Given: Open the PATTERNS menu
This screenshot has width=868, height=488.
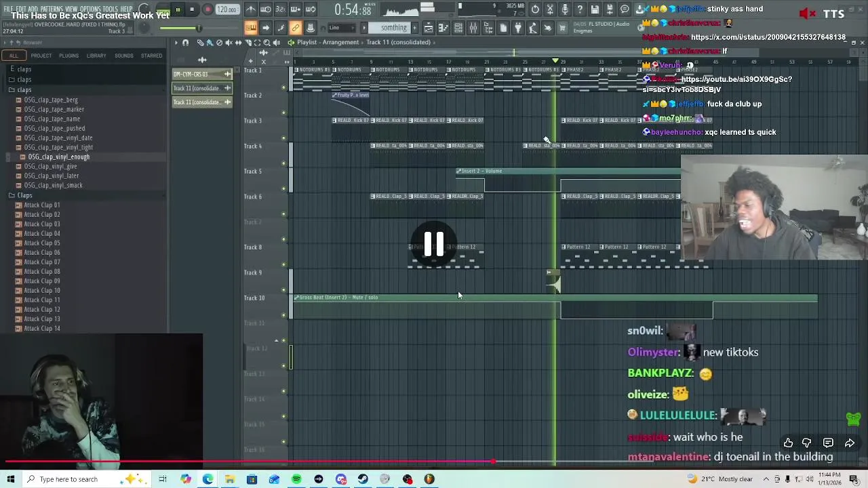Looking at the screenshot, I should point(52,9).
